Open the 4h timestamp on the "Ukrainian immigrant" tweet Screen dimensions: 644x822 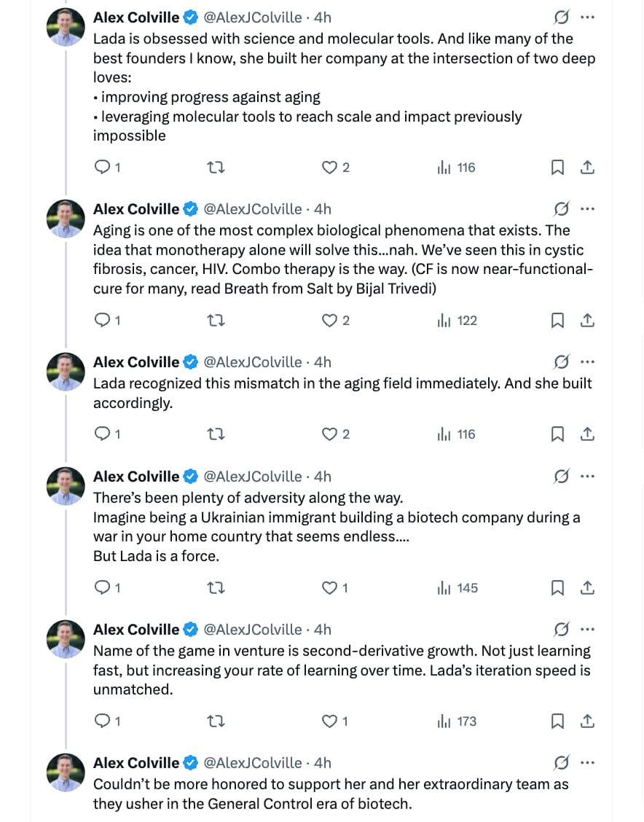pos(322,477)
